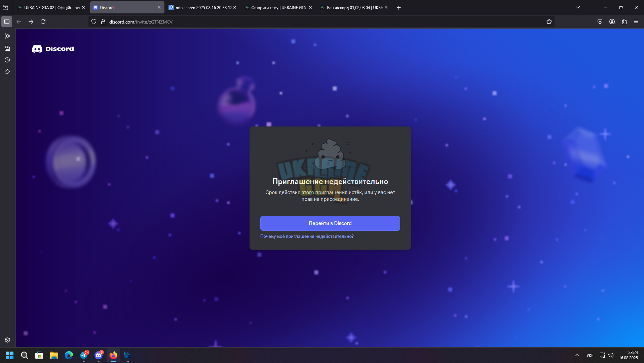Image resolution: width=644 pixels, height=363 pixels.
Task: Select the 'Приглашение недействительно' heading
Action: pyautogui.click(x=330, y=182)
